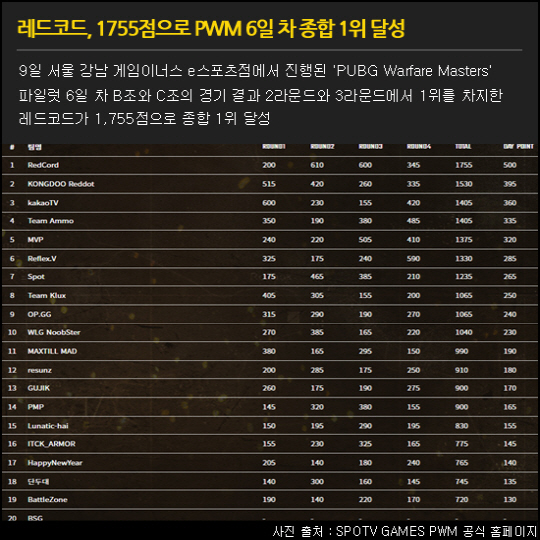Screen dimensions: 540x540
Task: Click the MVP team name
Action: 35,240
